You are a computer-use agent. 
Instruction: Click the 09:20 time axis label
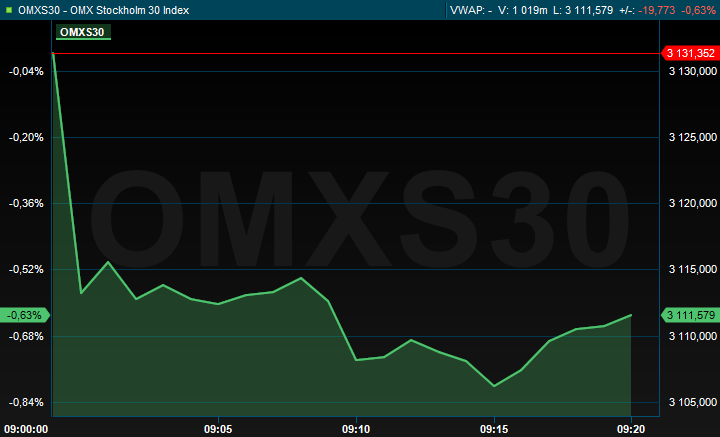632,427
